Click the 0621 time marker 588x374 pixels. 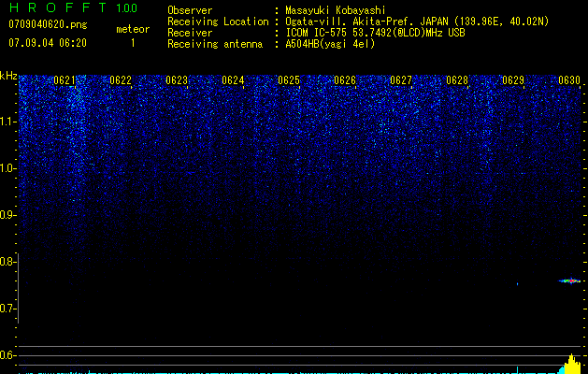point(65,79)
